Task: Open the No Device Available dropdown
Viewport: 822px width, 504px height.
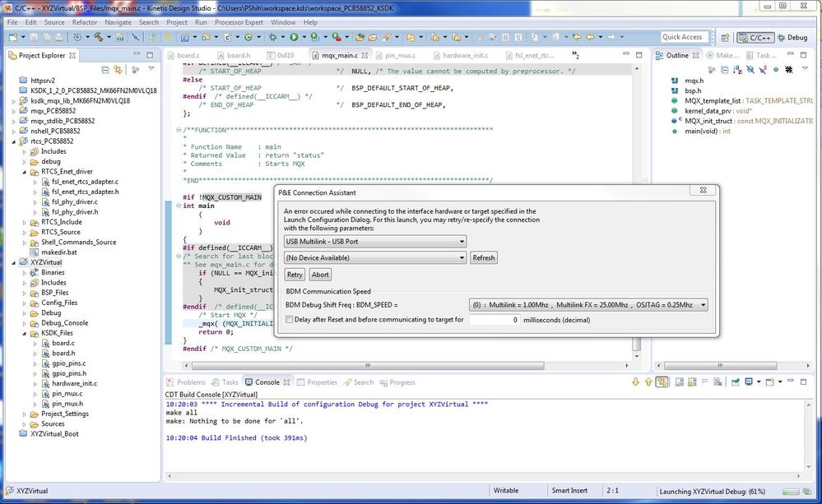Action: pyautogui.click(x=375, y=258)
